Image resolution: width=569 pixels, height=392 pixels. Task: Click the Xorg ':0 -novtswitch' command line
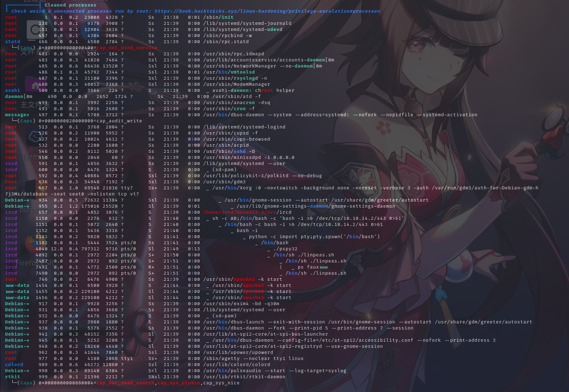click(375, 188)
